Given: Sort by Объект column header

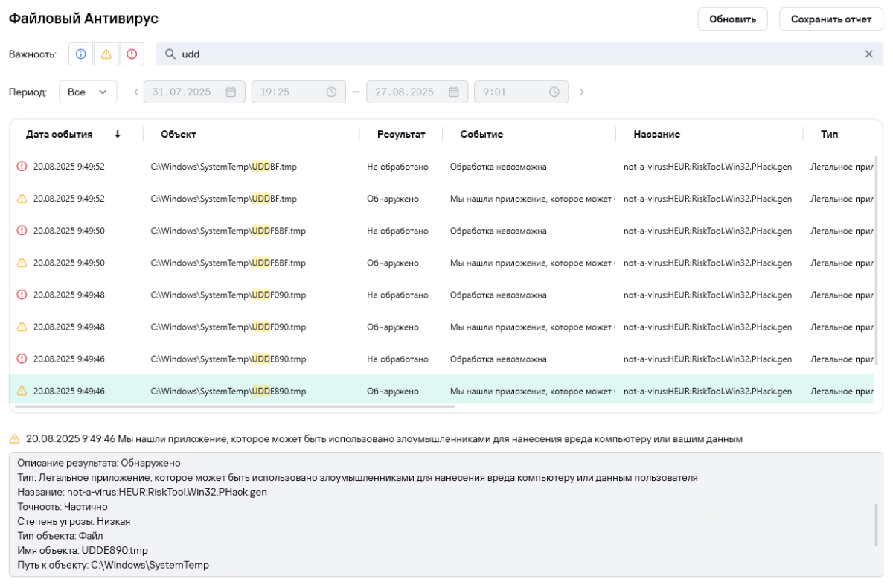Looking at the screenshot, I should tap(179, 135).
